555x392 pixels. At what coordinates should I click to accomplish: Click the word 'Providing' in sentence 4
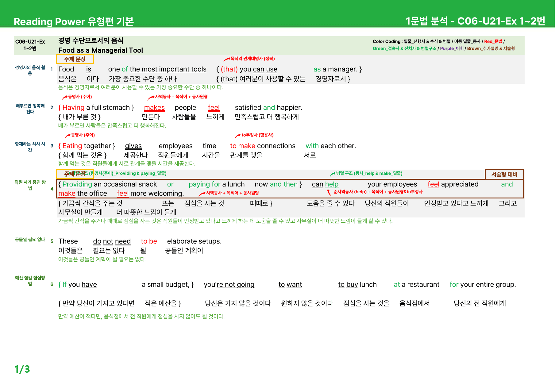pos(77,184)
